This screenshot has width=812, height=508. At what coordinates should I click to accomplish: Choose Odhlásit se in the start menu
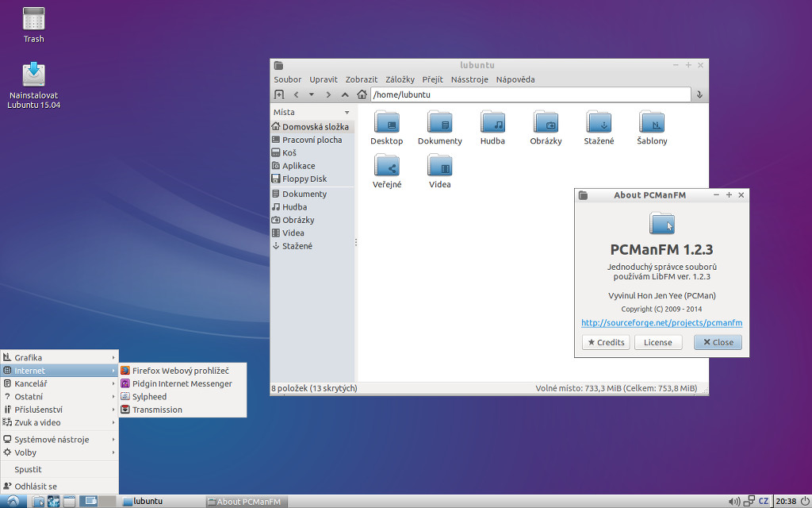(x=59, y=487)
